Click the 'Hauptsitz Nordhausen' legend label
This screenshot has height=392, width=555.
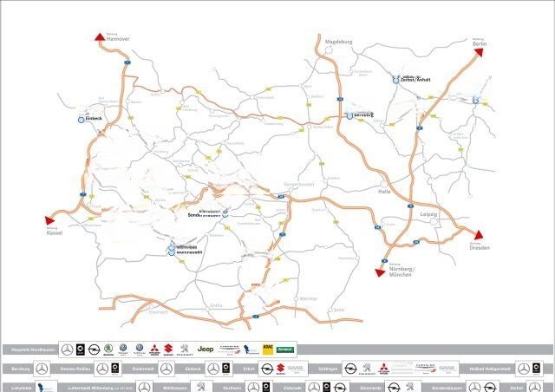[33, 350]
